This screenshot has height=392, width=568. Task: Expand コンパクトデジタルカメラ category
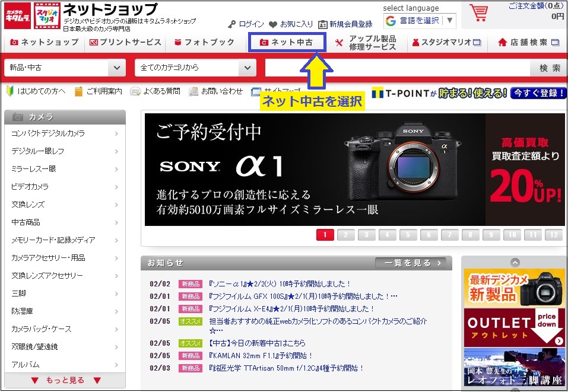coord(65,133)
